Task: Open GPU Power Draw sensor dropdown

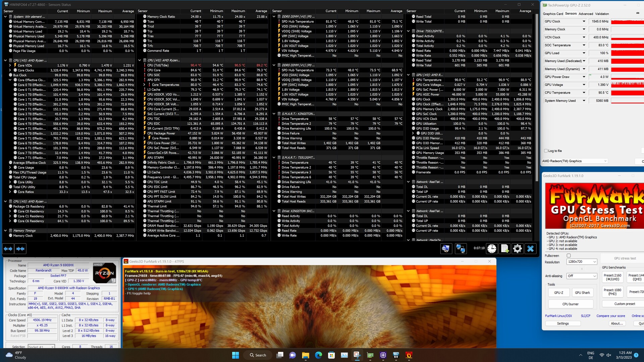Action: coord(584,77)
